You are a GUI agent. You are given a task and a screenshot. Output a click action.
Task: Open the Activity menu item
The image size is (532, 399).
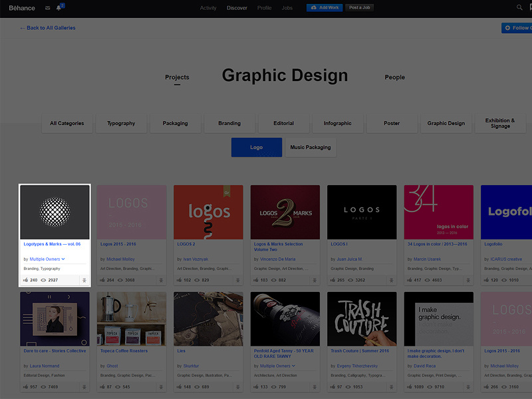click(x=208, y=8)
